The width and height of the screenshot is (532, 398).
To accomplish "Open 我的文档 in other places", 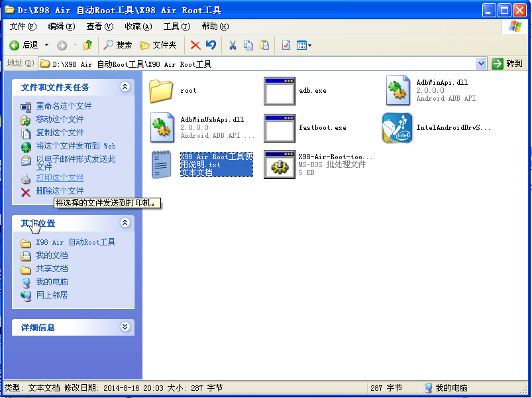I will coord(52,255).
